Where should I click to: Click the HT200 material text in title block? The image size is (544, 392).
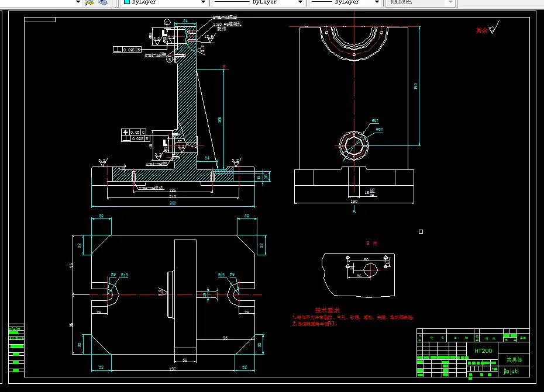click(x=483, y=351)
